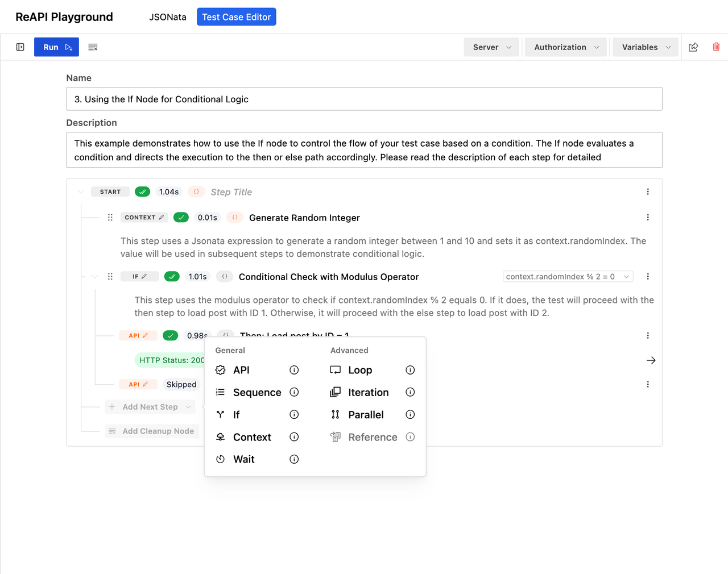Click Conditional Check with Modulus Operator title
Viewport: 728px width, 574px height.
(x=329, y=277)
